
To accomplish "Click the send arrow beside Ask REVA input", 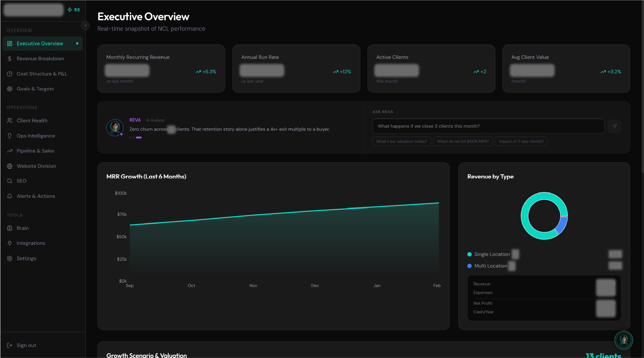I will click(x=614, y=126).
